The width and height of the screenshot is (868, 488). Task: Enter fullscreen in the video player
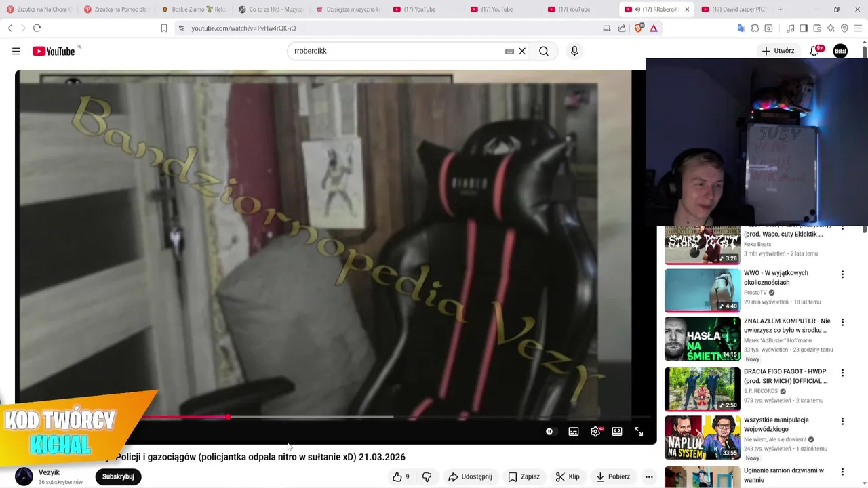[639, 432]
